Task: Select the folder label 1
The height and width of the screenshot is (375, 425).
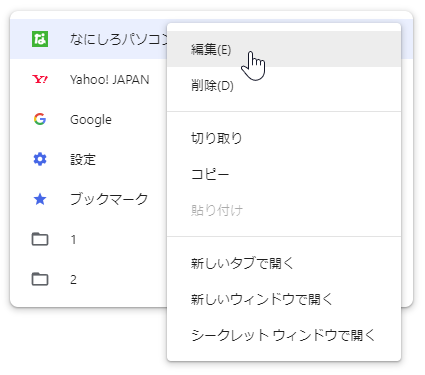Action: click(73, 239)
